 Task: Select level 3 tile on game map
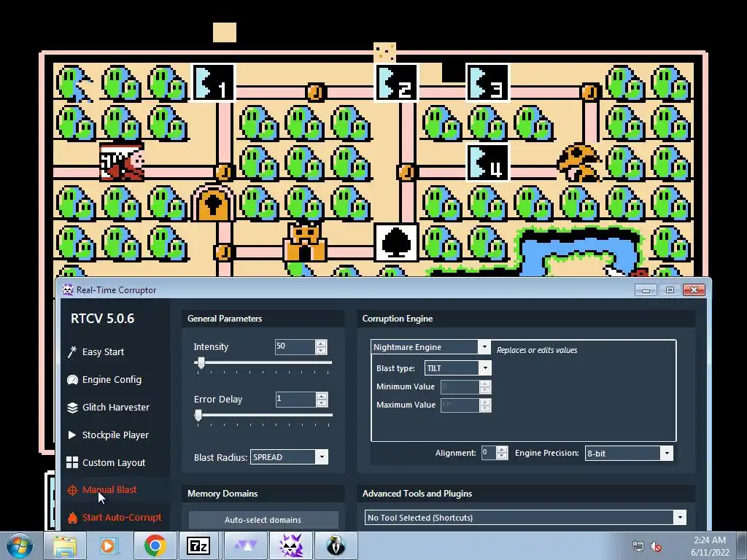488,83
